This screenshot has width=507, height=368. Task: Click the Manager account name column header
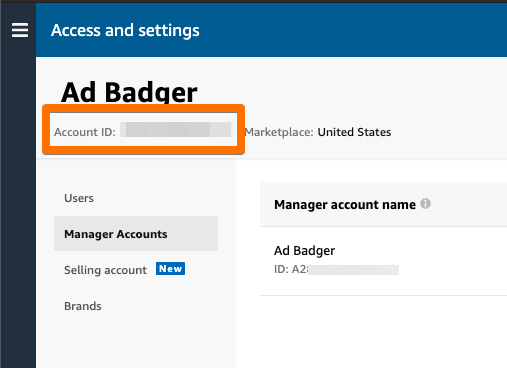click(x=345, y=204)
